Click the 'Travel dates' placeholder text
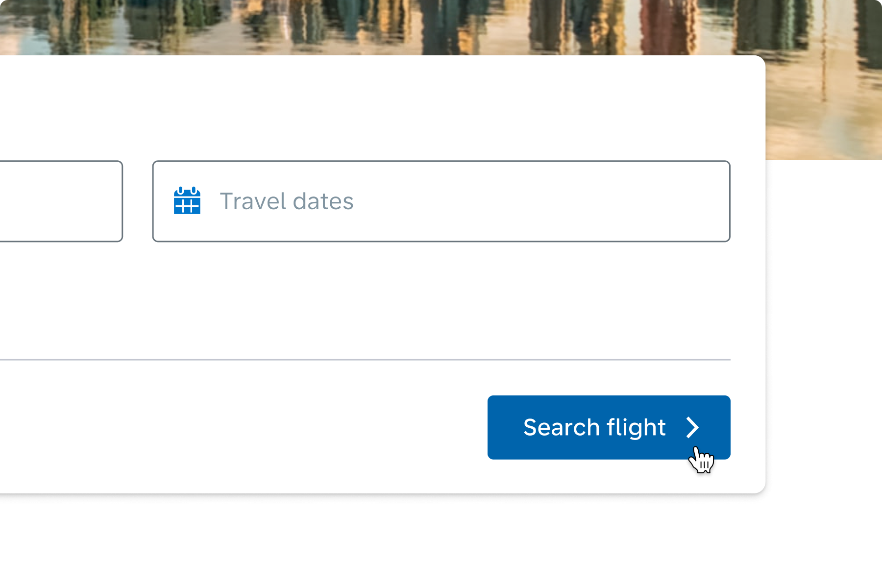 click(x=287, y=201)
